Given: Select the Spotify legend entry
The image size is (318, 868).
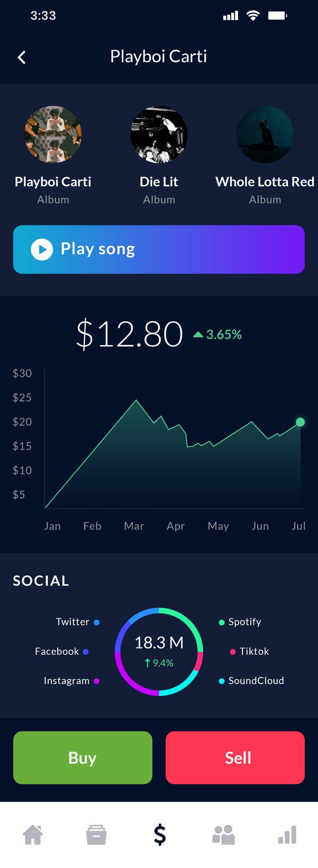Looking at the screenshot, I should [240, 622].
